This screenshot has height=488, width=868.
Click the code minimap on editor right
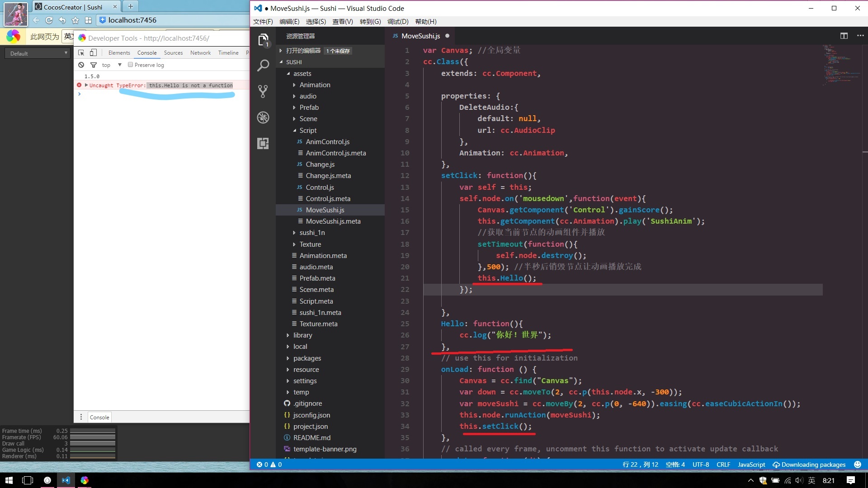tap(836, 66)
